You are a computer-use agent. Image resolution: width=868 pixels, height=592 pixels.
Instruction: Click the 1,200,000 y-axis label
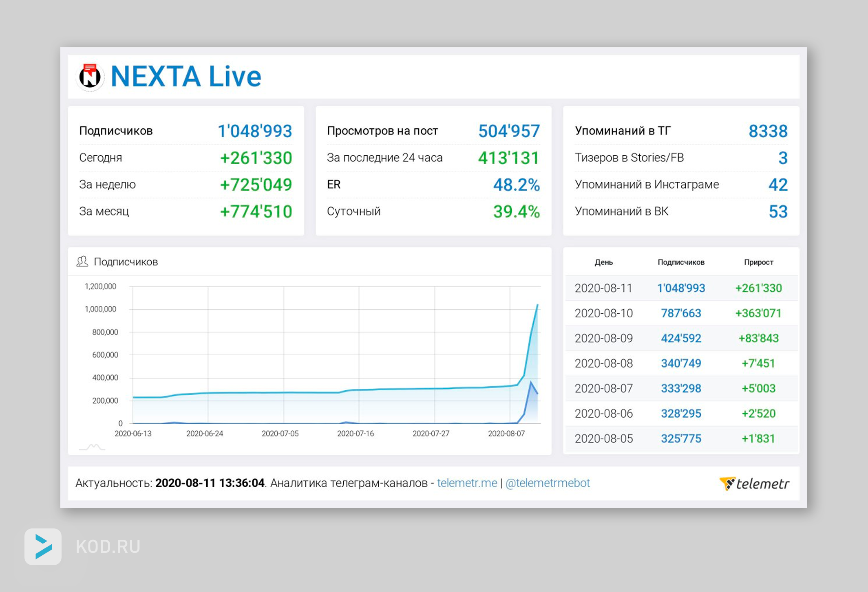(100, 286)
